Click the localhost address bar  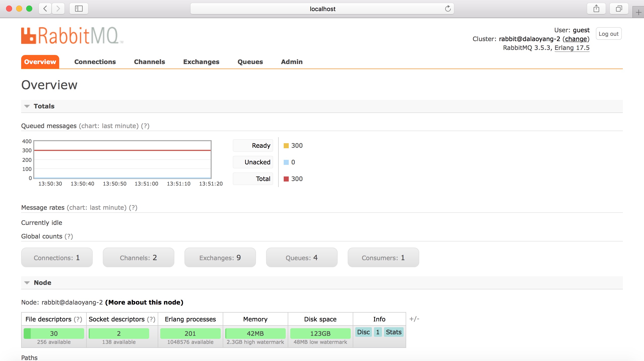322,9
